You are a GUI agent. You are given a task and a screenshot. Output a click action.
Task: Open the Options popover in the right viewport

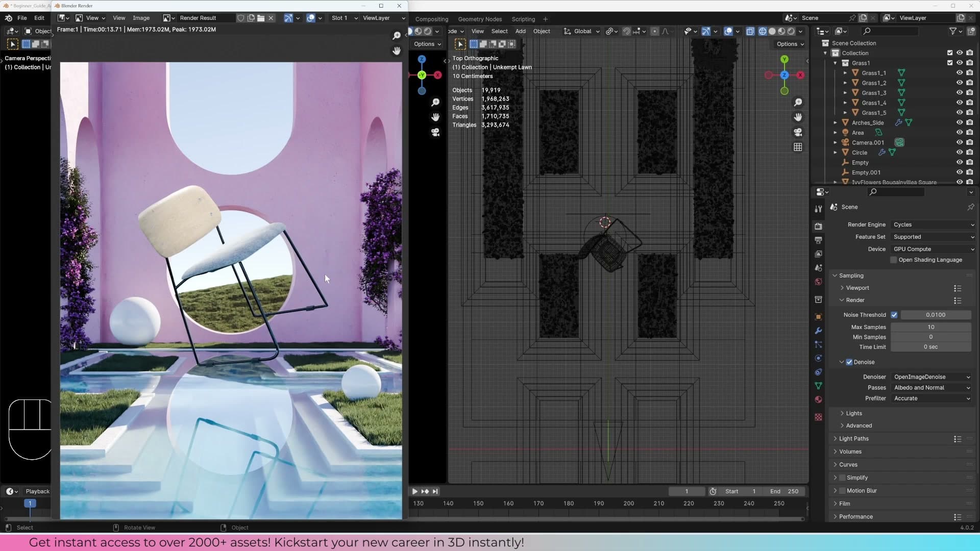coord(790,44)
